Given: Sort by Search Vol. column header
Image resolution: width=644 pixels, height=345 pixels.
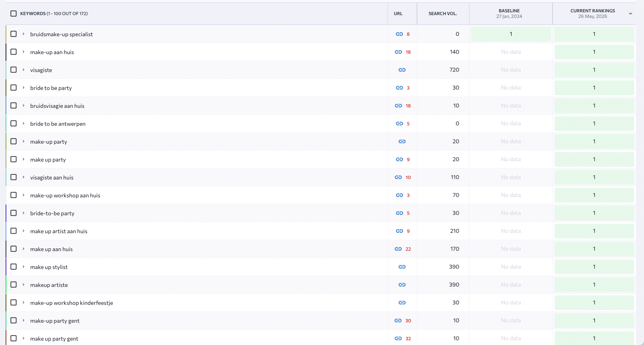Looking at the screenshot, I should click(442, 14).
